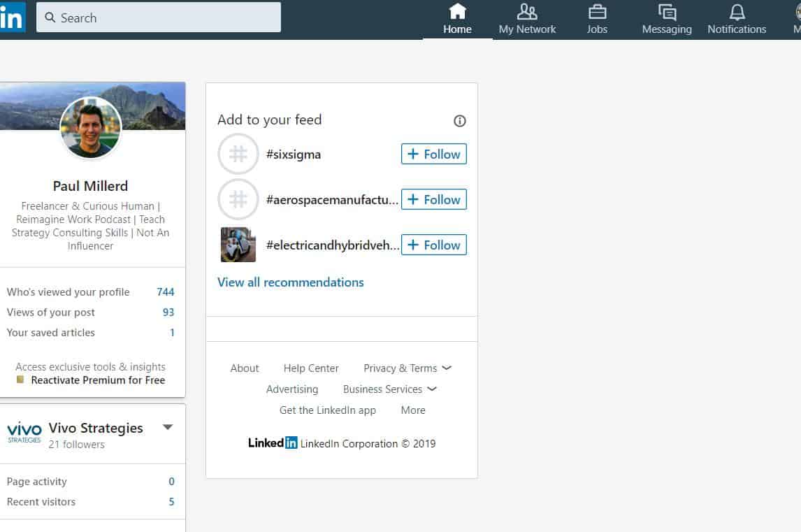Open the #electricandhybridveh... hashtag

point(333,245)
